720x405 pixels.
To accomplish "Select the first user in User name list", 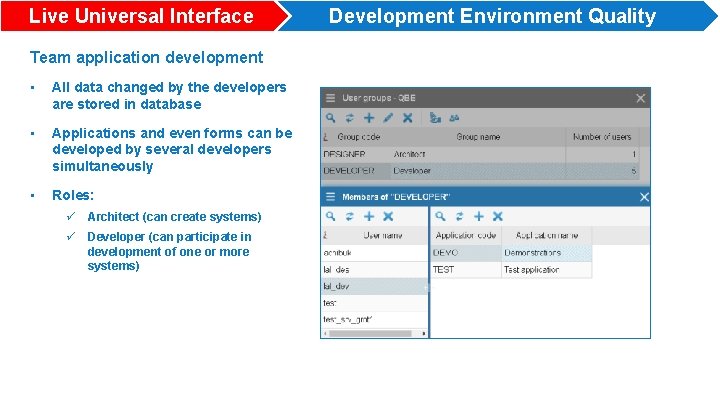I will (375, 253).
